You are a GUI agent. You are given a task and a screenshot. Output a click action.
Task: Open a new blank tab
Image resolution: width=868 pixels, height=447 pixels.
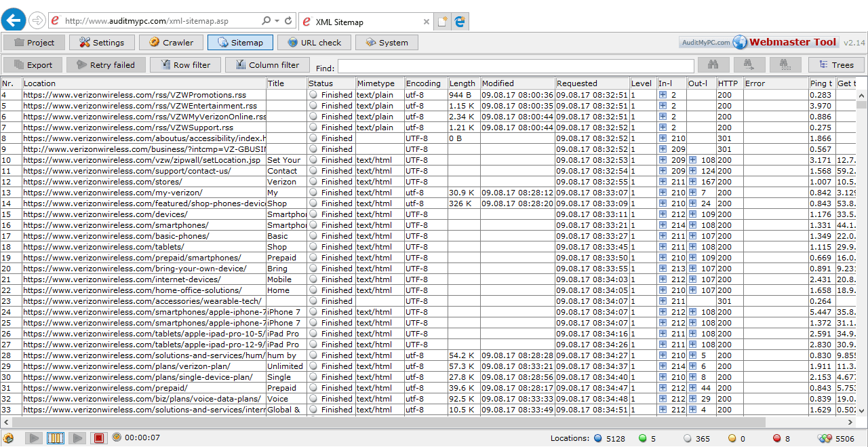(x=442, y=22)
